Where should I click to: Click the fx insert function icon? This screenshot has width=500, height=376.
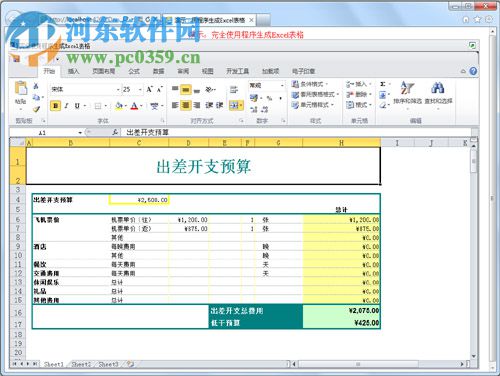pos(115,132)
